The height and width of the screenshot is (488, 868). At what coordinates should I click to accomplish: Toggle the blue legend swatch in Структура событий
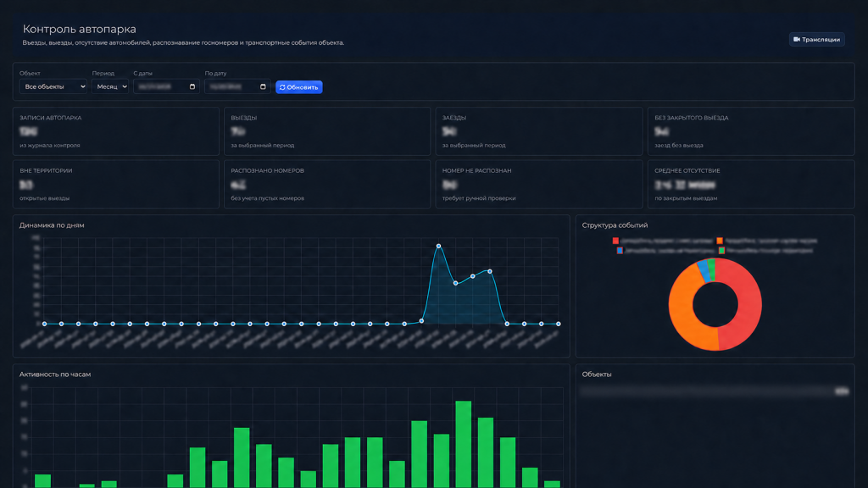click(620, 251)
